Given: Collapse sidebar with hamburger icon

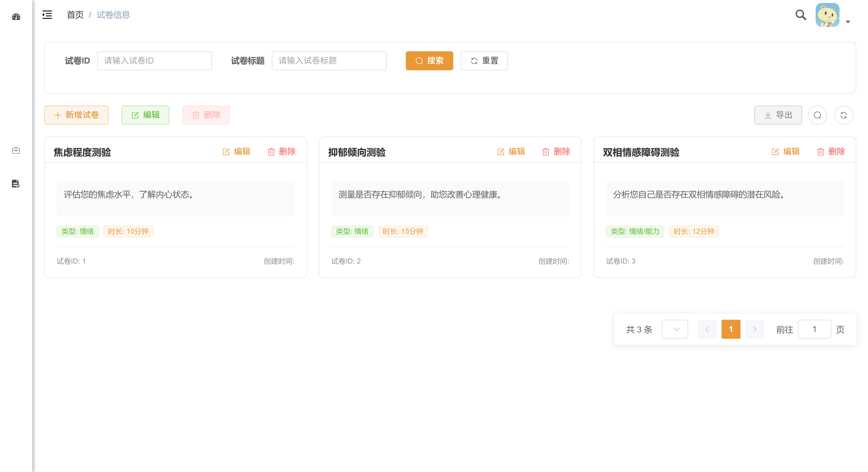Looking at the screenshot, I should (47, 15).
